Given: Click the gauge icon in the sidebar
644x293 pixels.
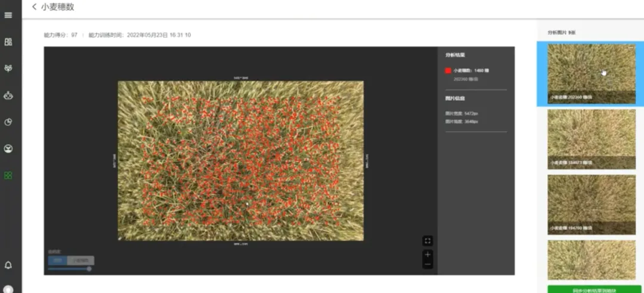Looking at the screenshot, I should coord(8,149).
